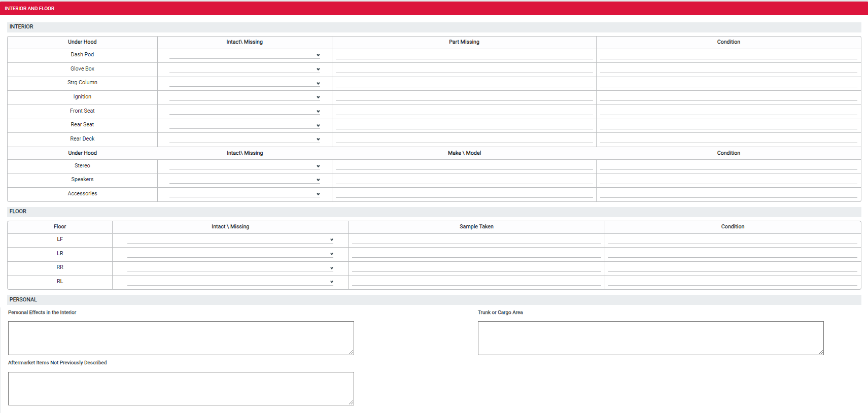Image resolution: width=868 pixels, height=413 pixels.
Task: Click the Ignition Condition field
Action: (728, 97)
